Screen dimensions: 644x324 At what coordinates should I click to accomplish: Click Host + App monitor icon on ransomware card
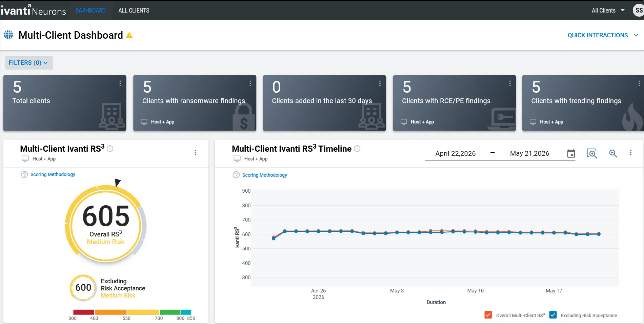pyautogui.click(x=144, y=122)
